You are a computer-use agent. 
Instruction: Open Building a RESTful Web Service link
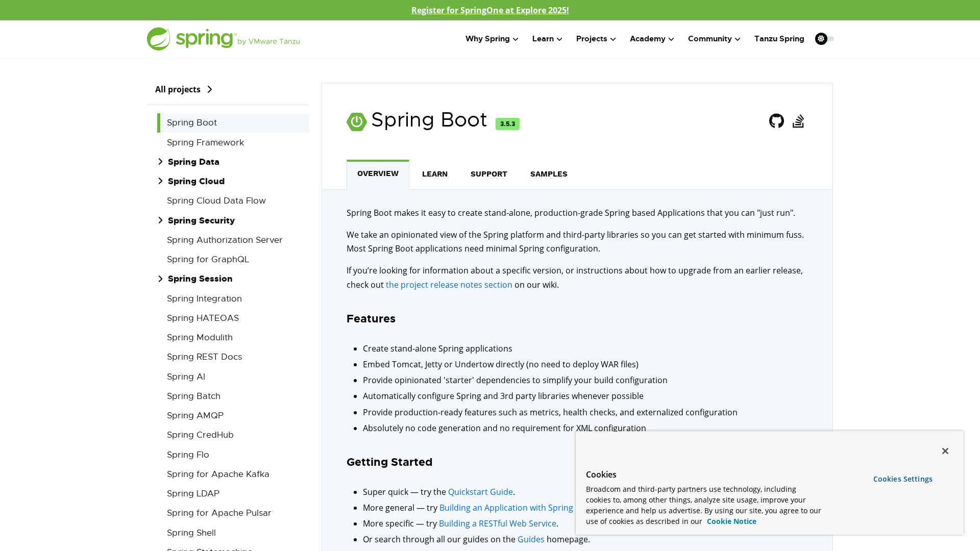498,523
